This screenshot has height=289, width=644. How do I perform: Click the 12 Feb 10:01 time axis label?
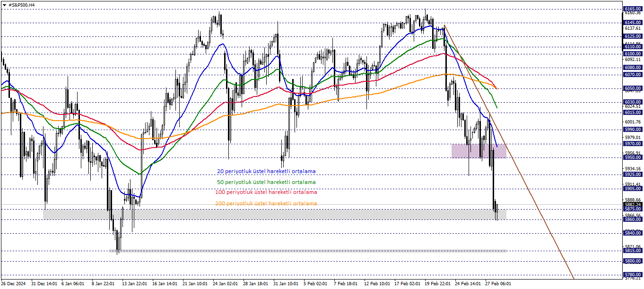coord(377,284)
